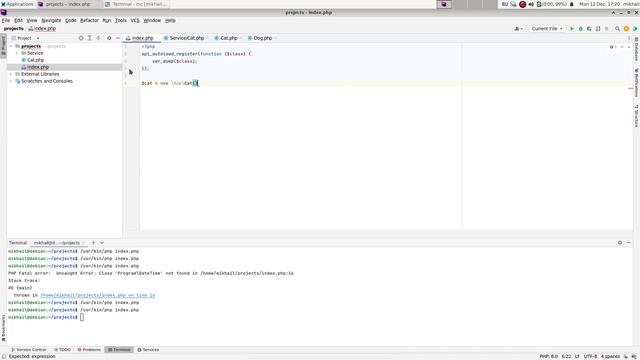This screenshot has height=360, width=640.
Task: Open the Version Control tool window
Action: 29,350
